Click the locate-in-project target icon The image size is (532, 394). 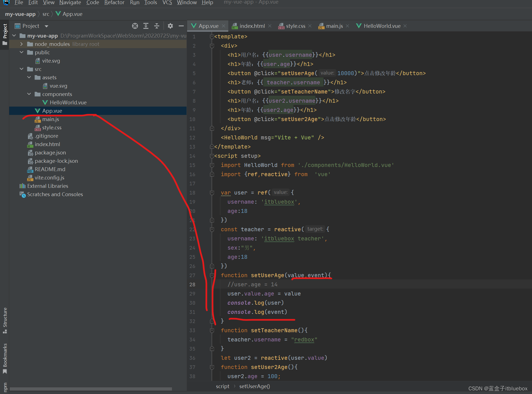pyautogui.click(x=135, y=26)
